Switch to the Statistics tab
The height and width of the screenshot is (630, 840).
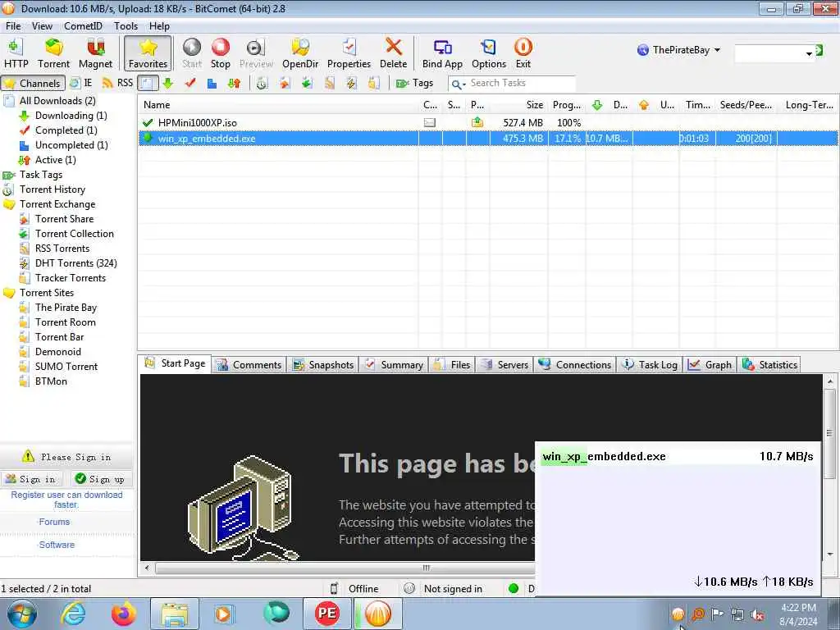[x=769, y=365]
